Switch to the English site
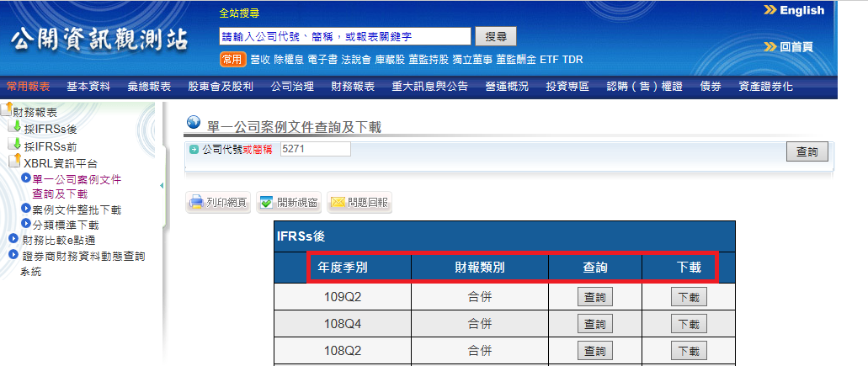868x366 pixels. [x=794, y=11]
